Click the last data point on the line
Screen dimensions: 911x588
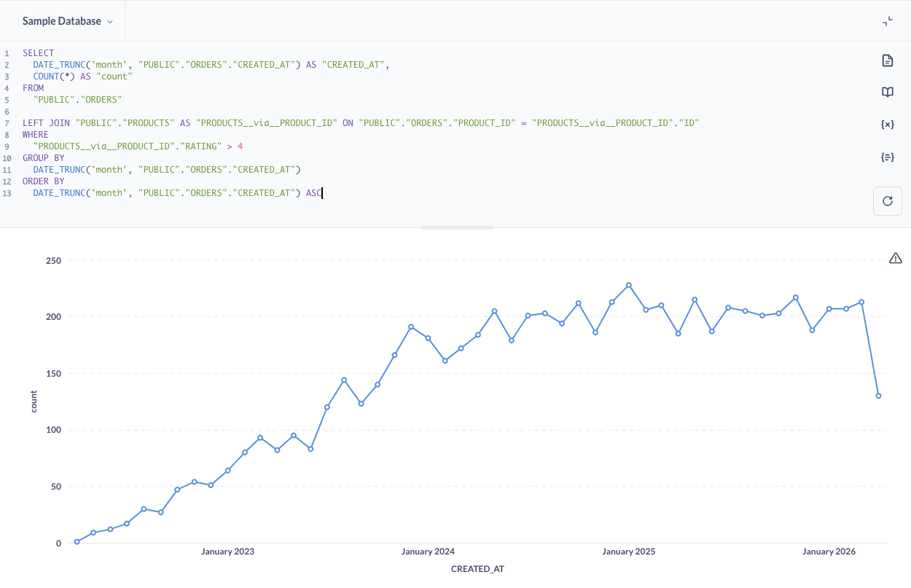878,396
